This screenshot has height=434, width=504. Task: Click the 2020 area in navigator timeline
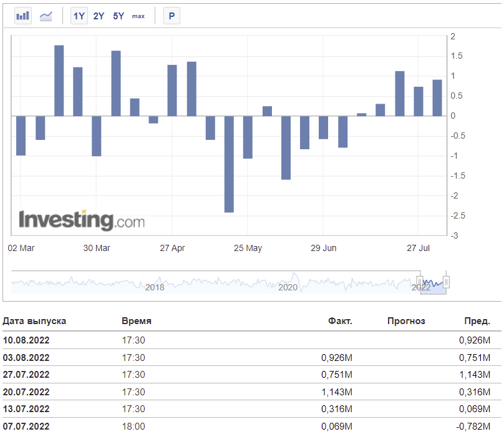[x=288, y=287]
